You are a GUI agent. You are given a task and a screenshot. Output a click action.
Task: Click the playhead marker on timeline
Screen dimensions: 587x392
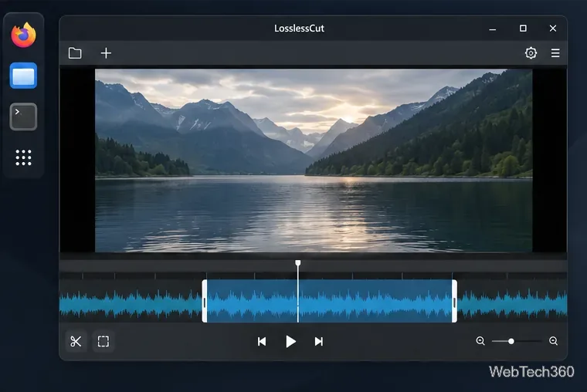[x=298, y=263]
